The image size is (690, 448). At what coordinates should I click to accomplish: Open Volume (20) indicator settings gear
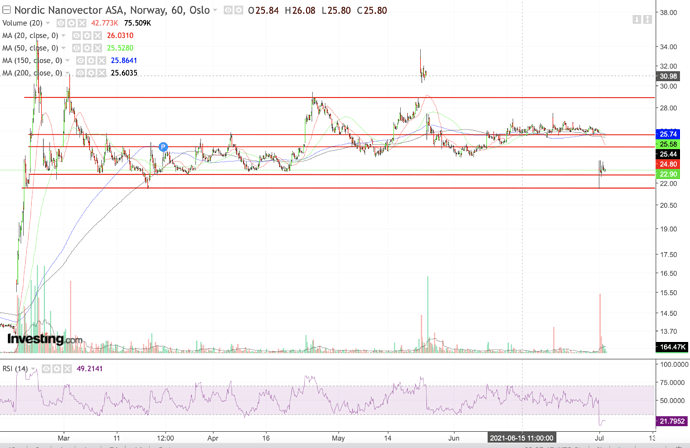71,23
